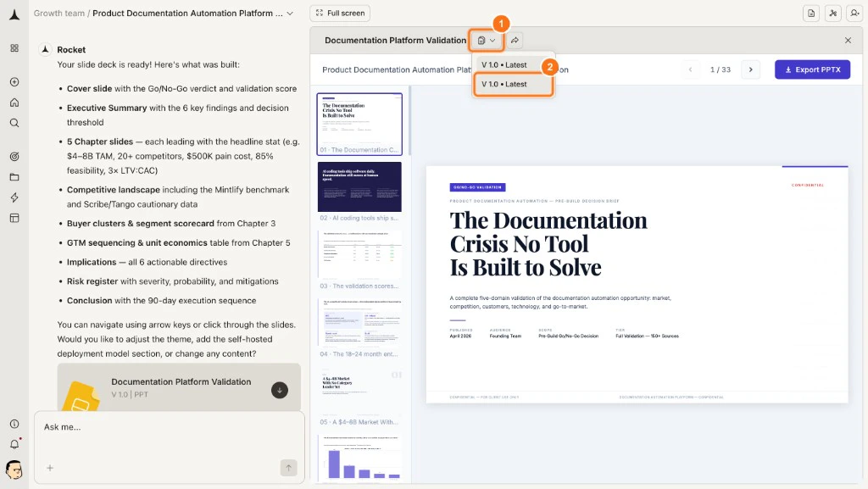Click the Documentation Platform Validation panel title
This screenshot has height=489, width=868.
tap(395, 41)
